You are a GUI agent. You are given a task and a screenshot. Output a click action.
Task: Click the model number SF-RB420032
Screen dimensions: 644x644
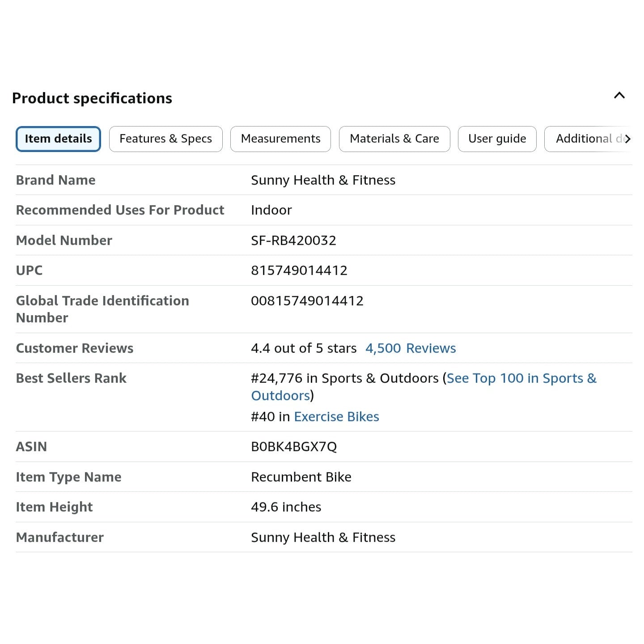point(293,241)
